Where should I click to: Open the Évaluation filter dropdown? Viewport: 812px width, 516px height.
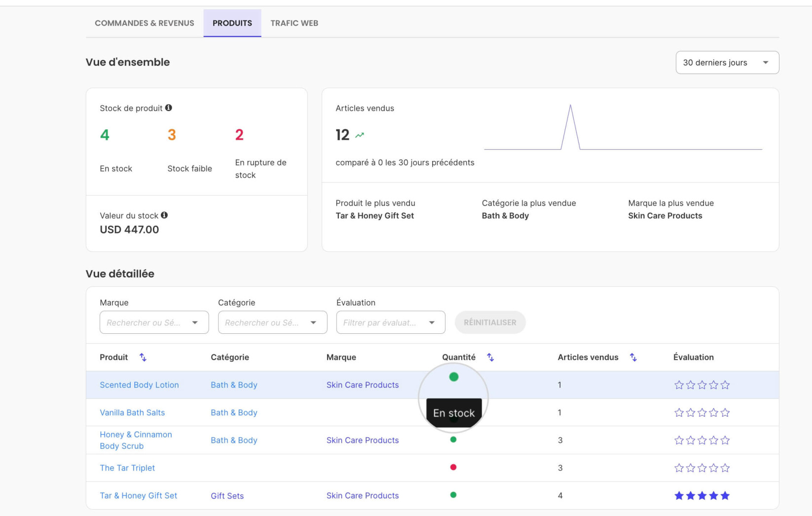click(x=391, y=322)
